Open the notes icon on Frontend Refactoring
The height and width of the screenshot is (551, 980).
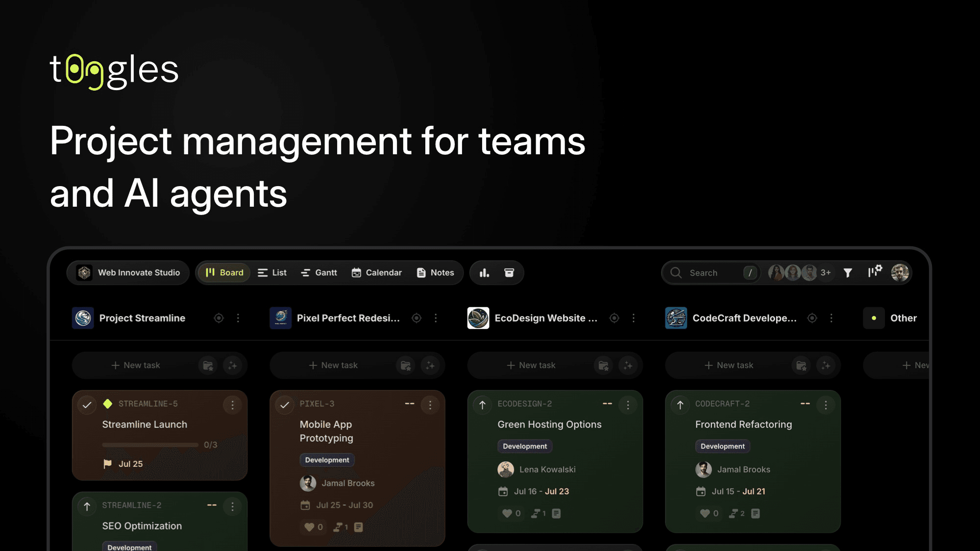[756, 513]
